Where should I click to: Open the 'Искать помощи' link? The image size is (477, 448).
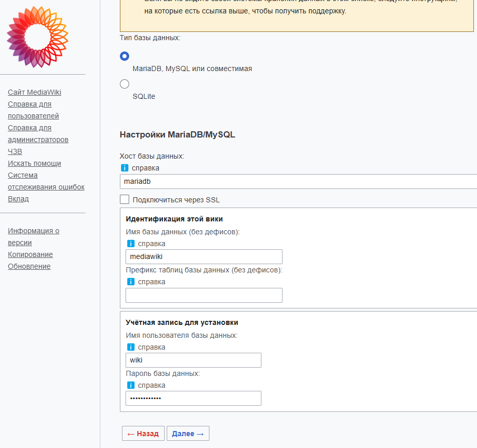pos(34,163)
